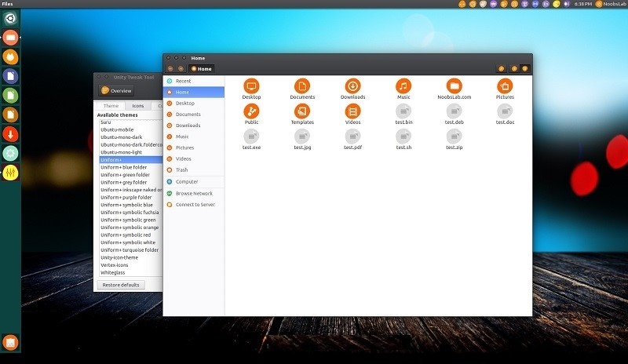
Task: Select the test.pdf file icon
Action: [352, 136]
